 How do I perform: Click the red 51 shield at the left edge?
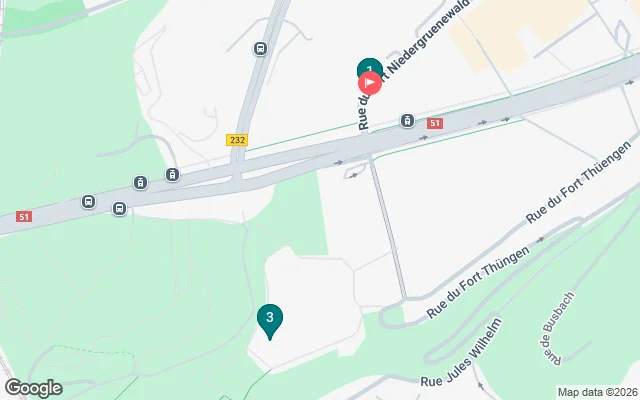pyautogui.click(x=24, y=216)
